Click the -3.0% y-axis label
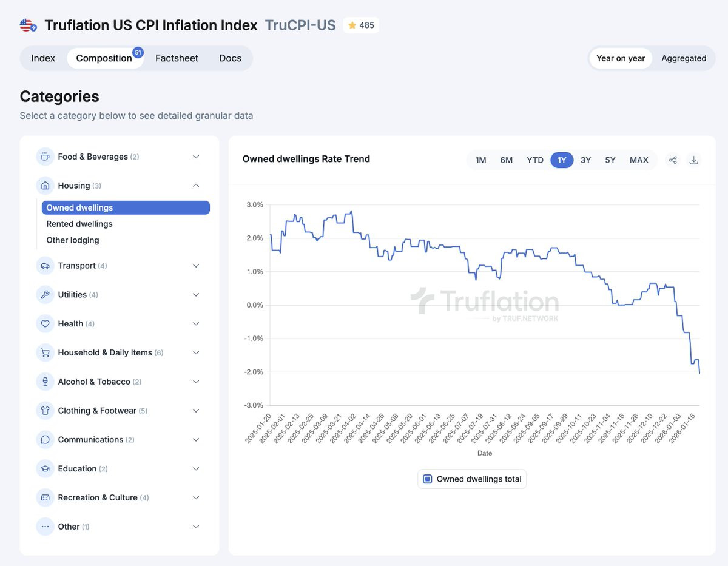 254,405
